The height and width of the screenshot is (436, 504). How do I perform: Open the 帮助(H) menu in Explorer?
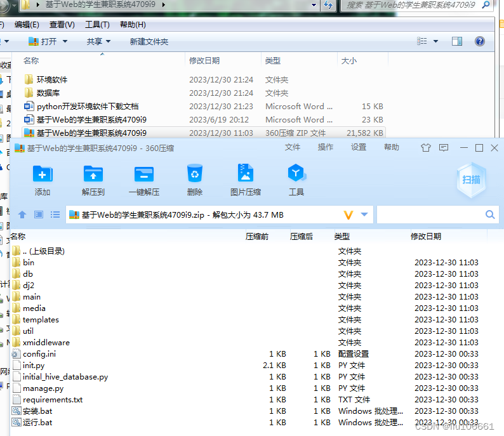click(133, 25)
